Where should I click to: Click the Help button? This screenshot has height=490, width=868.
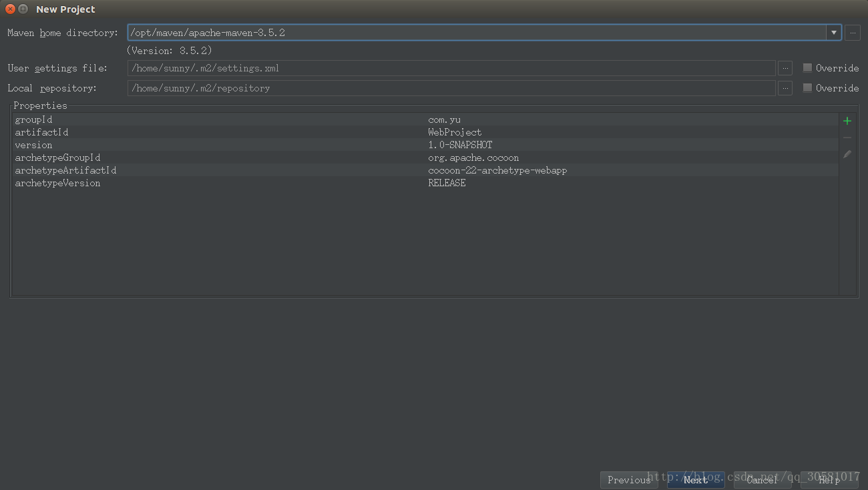coord(829,480)
